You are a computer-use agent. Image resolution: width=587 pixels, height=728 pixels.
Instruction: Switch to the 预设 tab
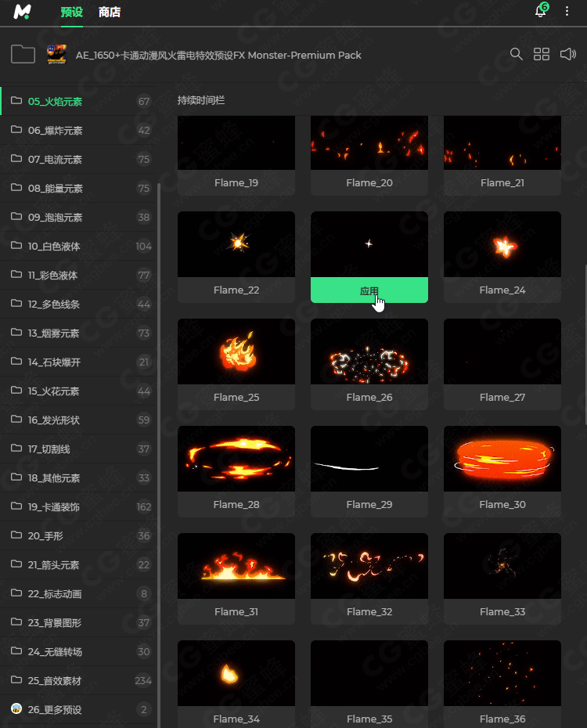click(x=71, y=12)
